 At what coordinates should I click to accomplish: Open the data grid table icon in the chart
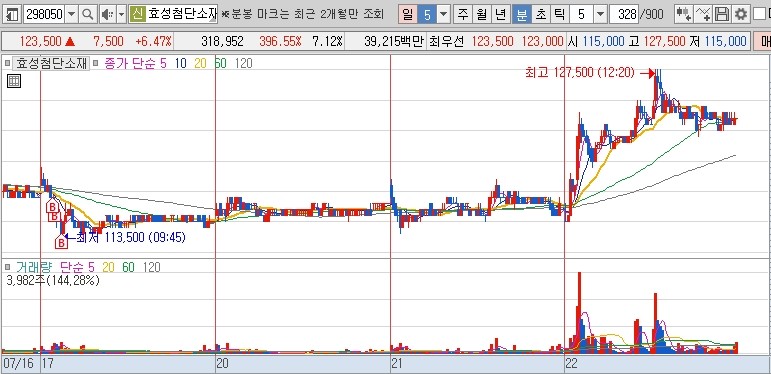tap(14, 81)
